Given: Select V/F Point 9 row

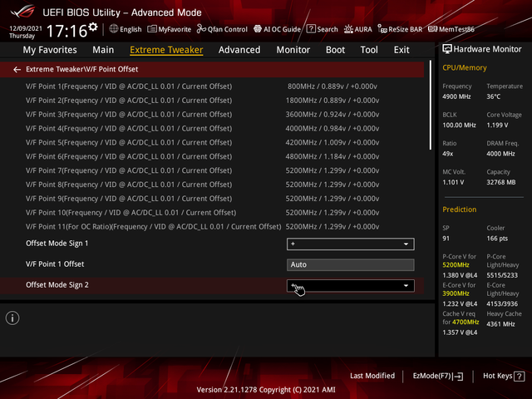Looking at the screenshot, I should 212,199.
